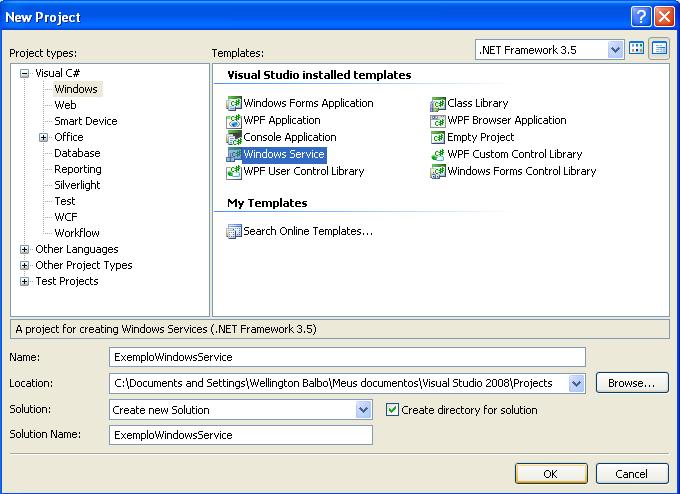This screenshot has height=494, width=680.
Task: Switch to small icons view
Action: pyautogui.click(x=659, y=49)
